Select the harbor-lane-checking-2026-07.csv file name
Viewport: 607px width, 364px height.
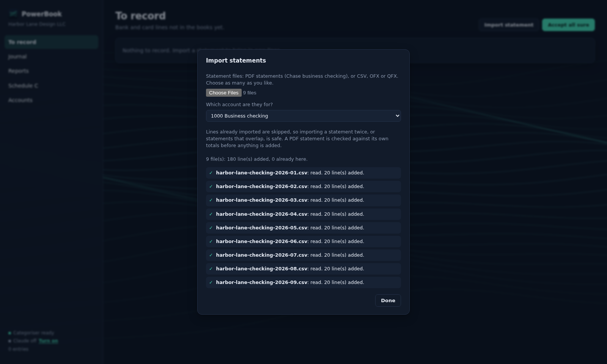[x=261, y=255]
